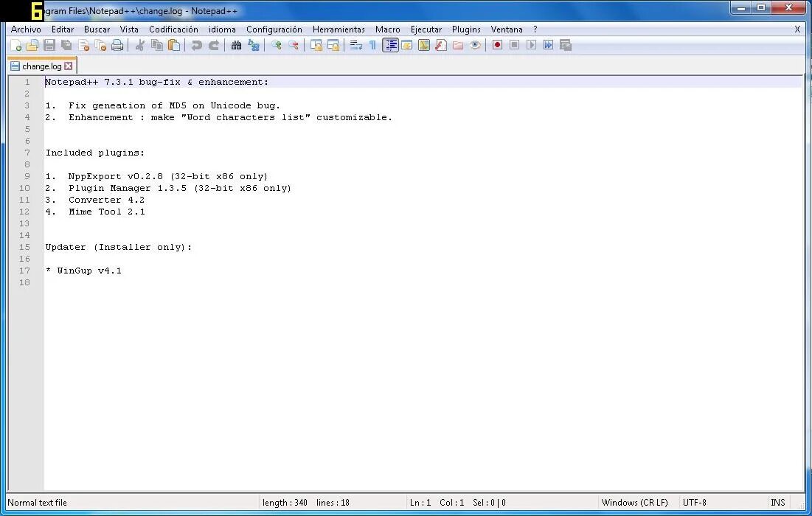The height and width of the screenshot is (516, 812).
Task: Open the Replace dialog icon
Action: pyautogui.click(x=253, y=46)
